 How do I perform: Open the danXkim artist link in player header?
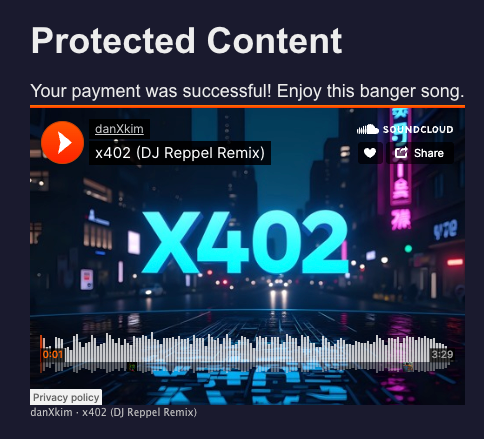click(x=119, y=129)
